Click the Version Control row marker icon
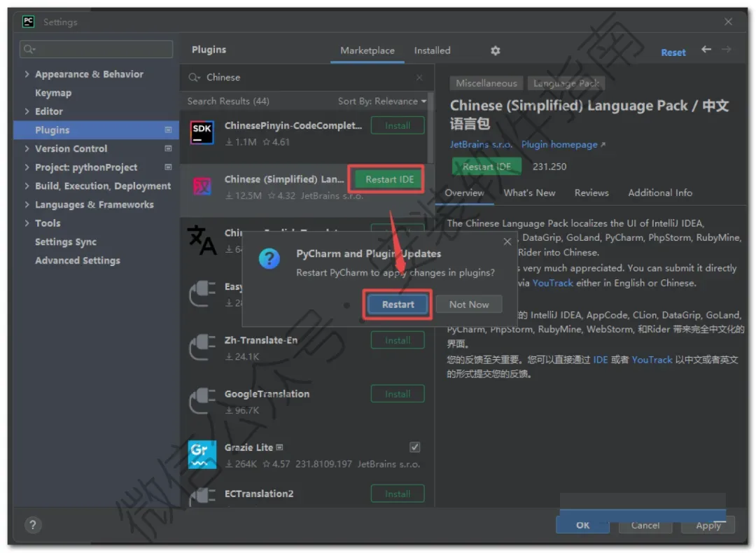The height and width of the screenshot is (553, 756). pyautogui.click(x=168, y=148)
